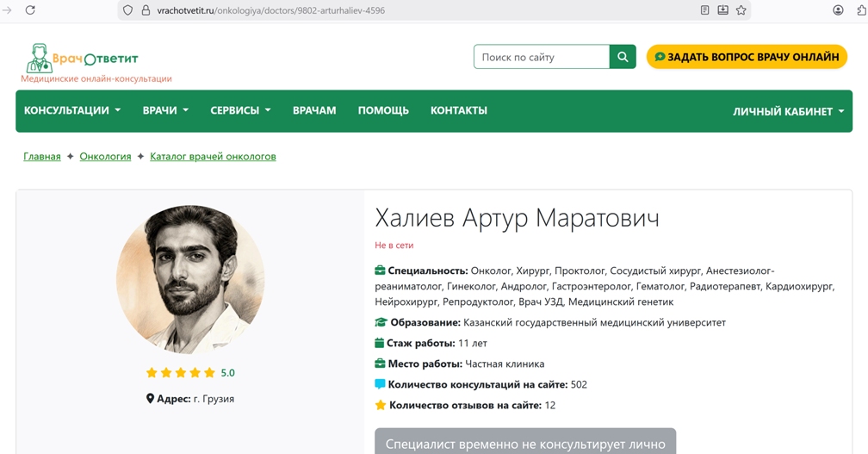Click the ВрачОтветит logo

click(x=83, y=59)
